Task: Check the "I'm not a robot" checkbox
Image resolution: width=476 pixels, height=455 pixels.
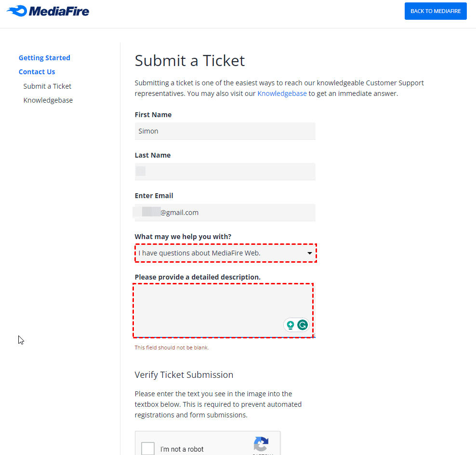Action: coord(148,449)
